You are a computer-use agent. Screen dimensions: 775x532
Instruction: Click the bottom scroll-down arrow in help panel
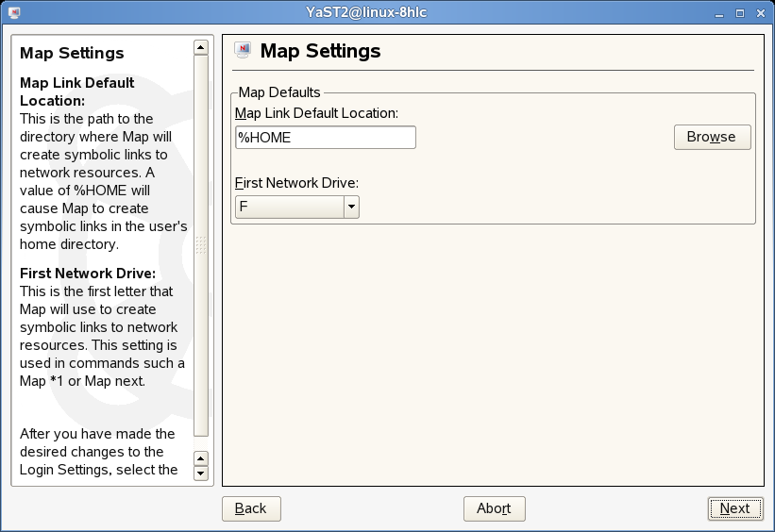[x=200, y=474]
